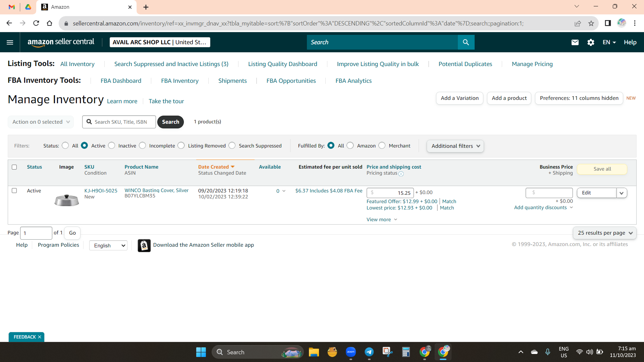Open the Windows Start menu
The image size is (644, 362).
tap(201, 352)
